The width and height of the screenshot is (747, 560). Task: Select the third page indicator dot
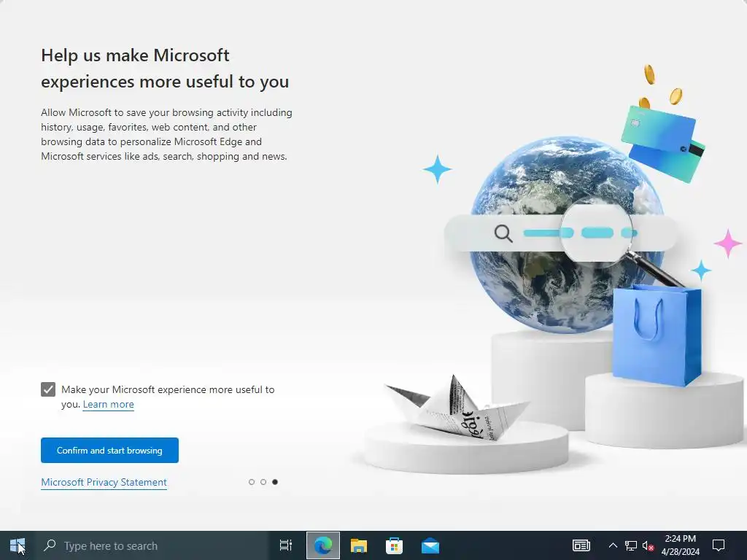tap(275, 482)
